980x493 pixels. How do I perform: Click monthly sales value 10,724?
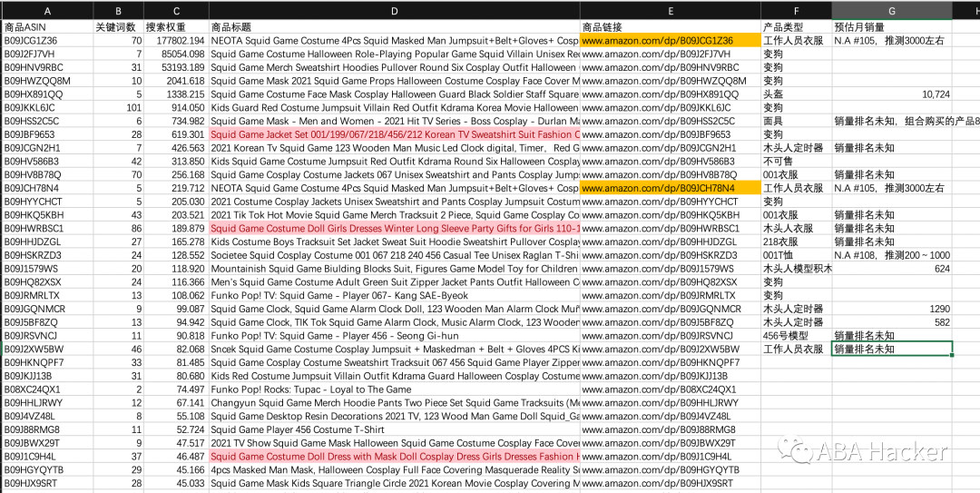(892, 94)
